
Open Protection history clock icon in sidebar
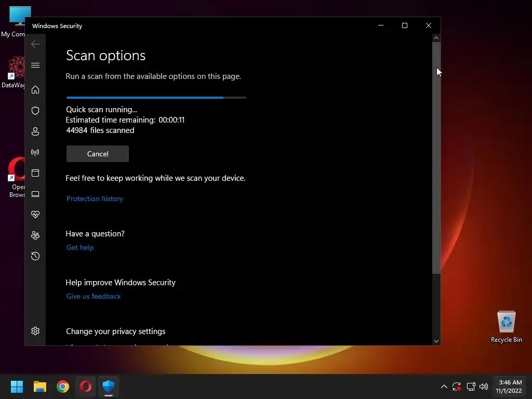[x=35, y=256]
